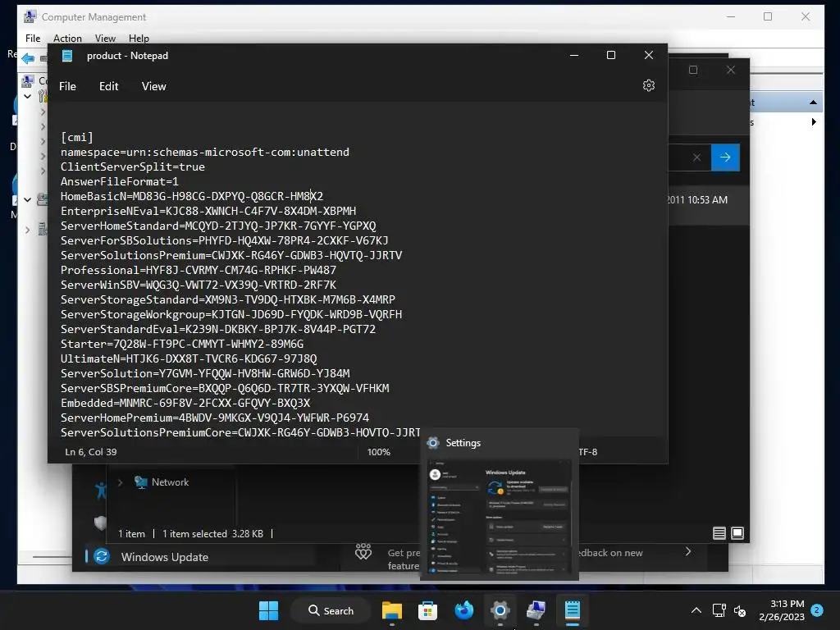Screen dimensions: 840x630
Task: Collapse the top tree node in Computer Management
Action: tap(27, 97)
